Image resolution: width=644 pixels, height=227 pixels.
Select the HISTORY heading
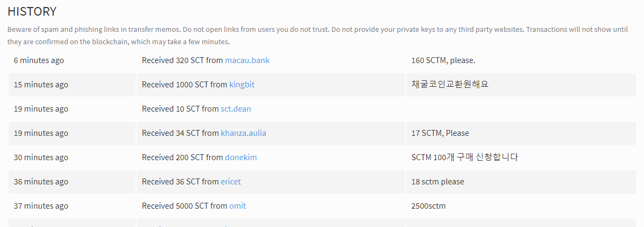[x=32, y=11]
